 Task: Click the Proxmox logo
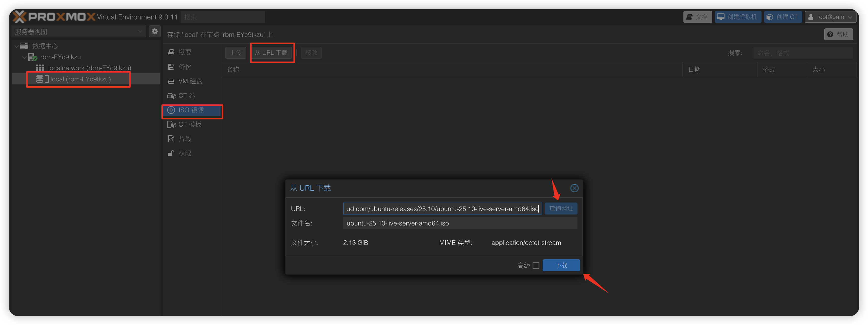(54, 16)
